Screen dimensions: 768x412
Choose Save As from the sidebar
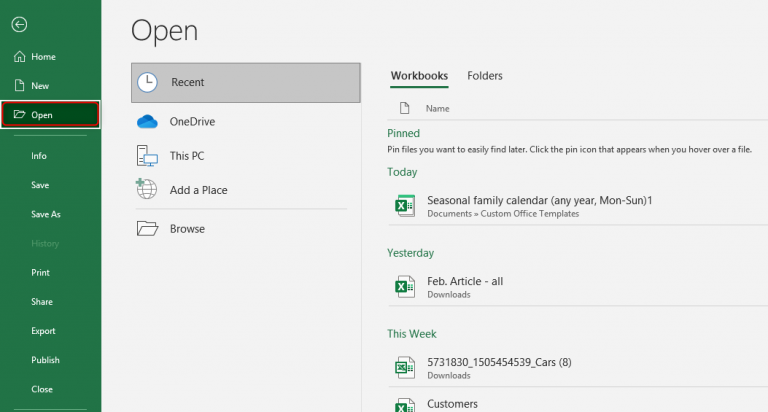click(46, 214)
